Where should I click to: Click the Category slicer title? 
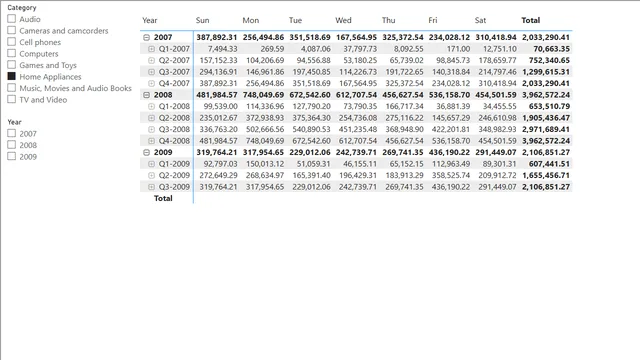click(22, 7)
